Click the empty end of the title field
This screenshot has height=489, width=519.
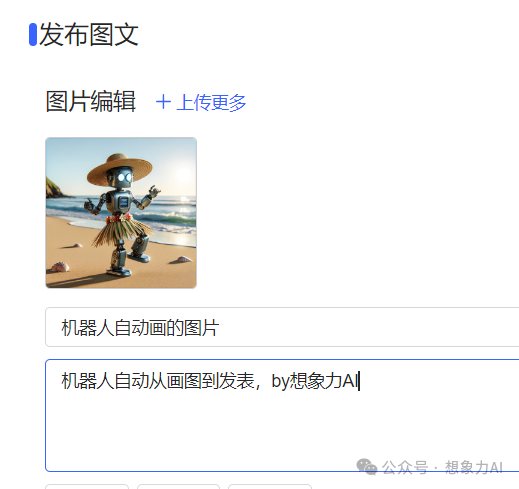point(367,327)
